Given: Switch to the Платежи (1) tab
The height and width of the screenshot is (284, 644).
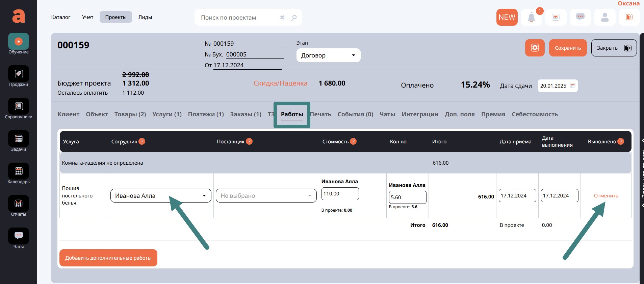Looking at the screenshot, I should 206,114.
